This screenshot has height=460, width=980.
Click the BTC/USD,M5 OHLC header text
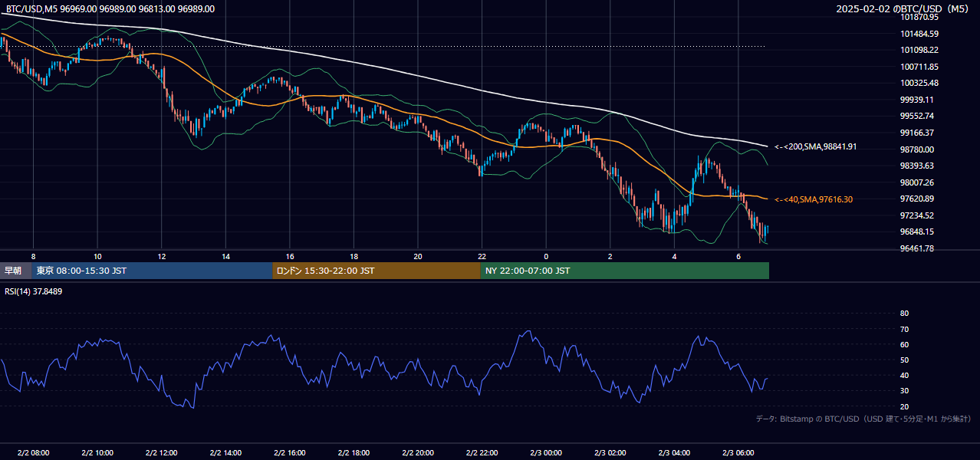point(110,9)
